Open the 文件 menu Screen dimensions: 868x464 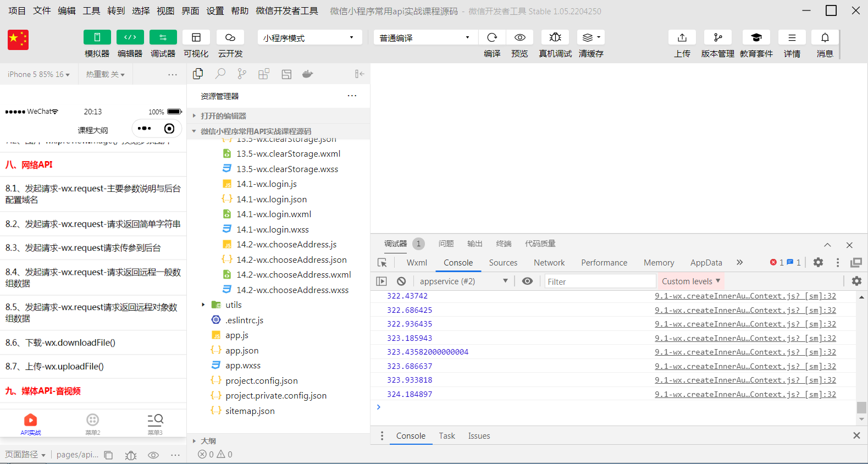pos(42,10)
